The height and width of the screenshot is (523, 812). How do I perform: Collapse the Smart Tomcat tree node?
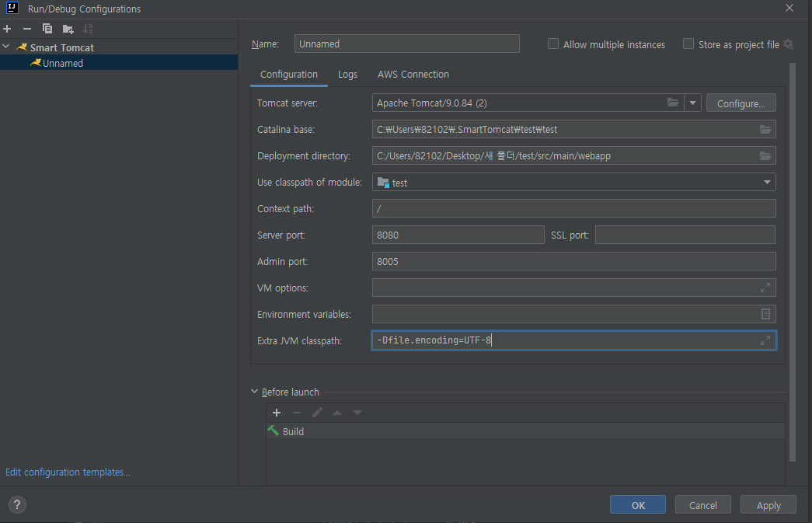(6, 47)
